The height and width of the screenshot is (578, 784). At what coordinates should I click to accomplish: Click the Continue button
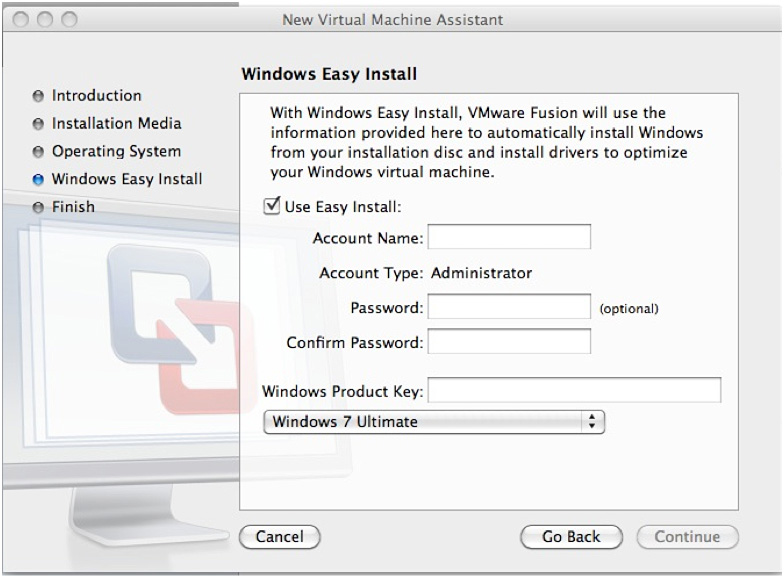[687, 536]
